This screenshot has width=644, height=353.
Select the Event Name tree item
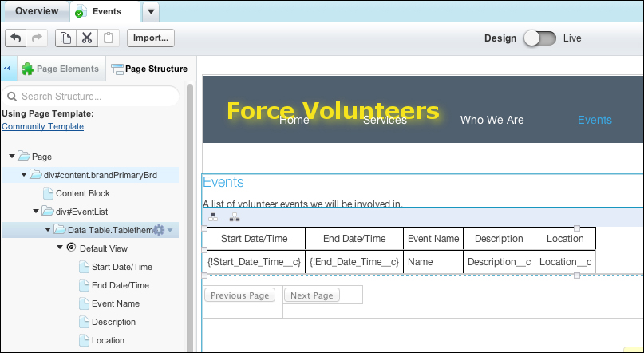coord(115,303)
